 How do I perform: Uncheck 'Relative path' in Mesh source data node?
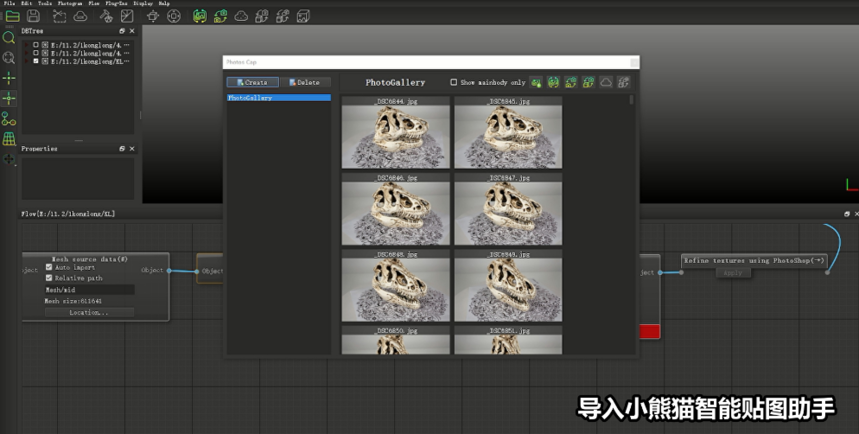49,278
